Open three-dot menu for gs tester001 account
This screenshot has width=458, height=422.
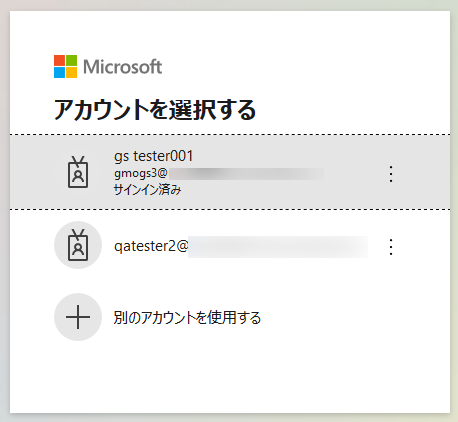pyautogui.click(x=391, y=174)
